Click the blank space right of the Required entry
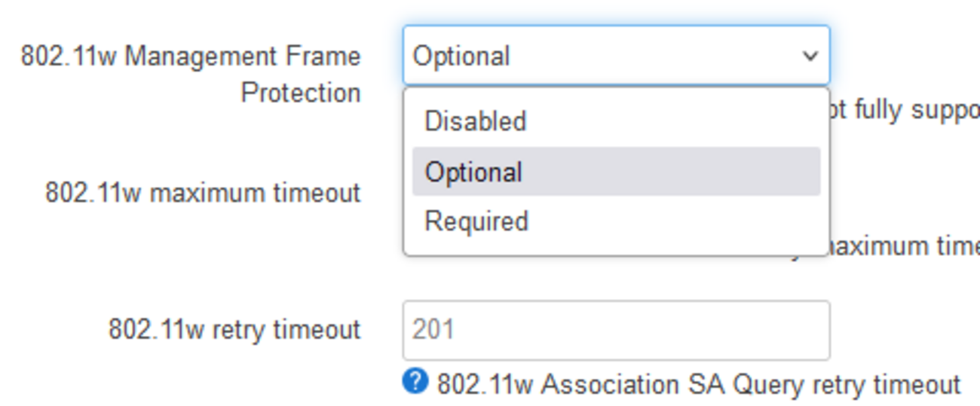This screenshot has height=406, width=980. [678, 221]
